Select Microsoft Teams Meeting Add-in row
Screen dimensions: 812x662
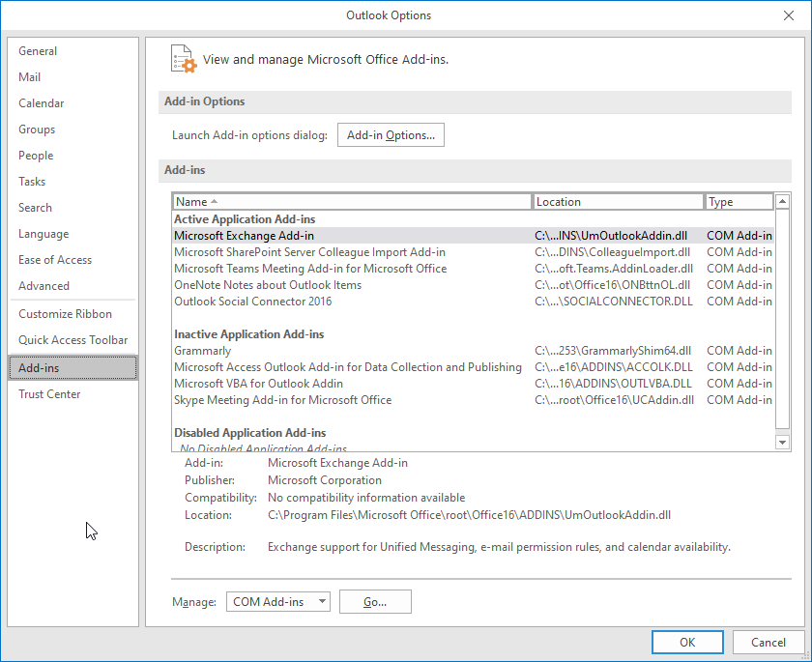[x=474, y=269]
